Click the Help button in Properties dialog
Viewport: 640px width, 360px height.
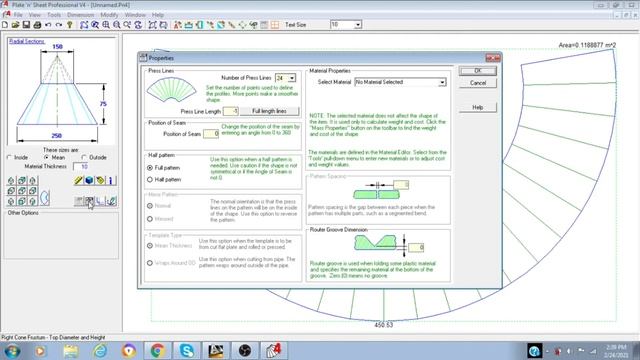click(x=478, y=108)
